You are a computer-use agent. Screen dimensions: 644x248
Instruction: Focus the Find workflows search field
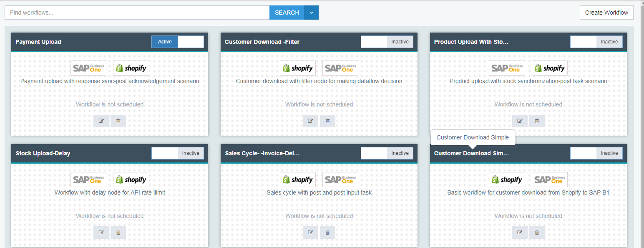pyautogui.click(x=137, y=13)
